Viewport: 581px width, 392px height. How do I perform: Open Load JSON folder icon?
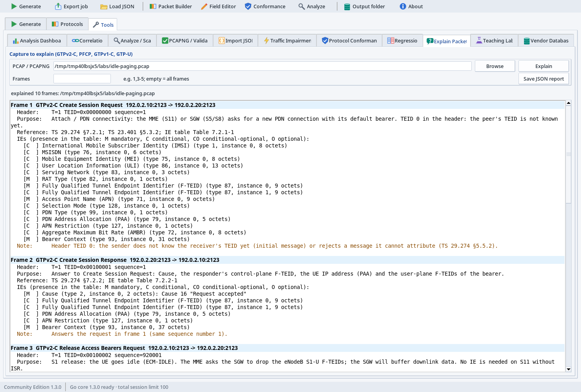104,6
